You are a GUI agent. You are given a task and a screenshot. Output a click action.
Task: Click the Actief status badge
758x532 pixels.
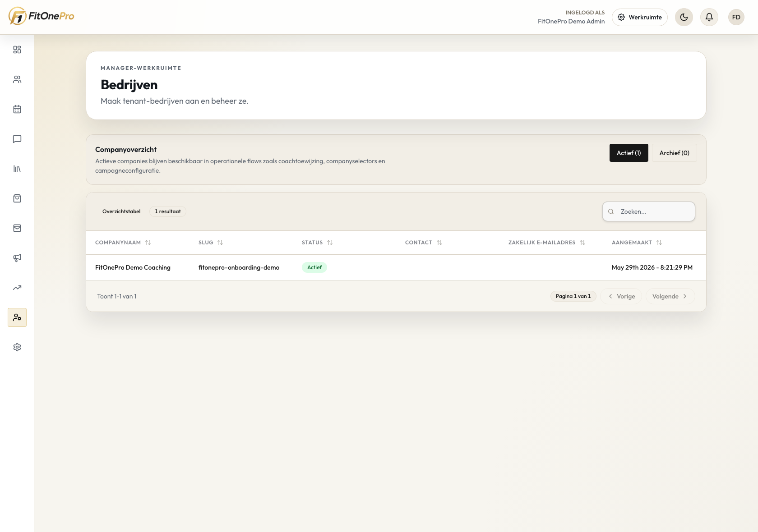point(314,267)
